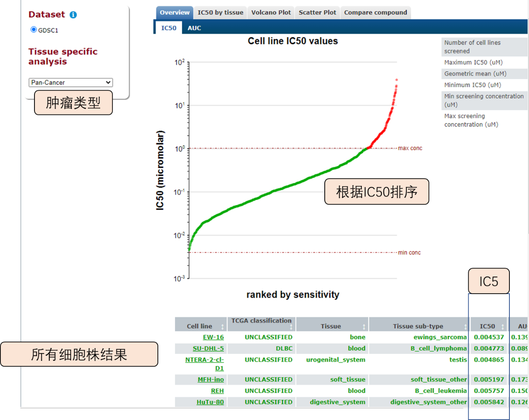529x420 pixels.
Task: Click the DLBC classification cell
Action: pos(284,348)
